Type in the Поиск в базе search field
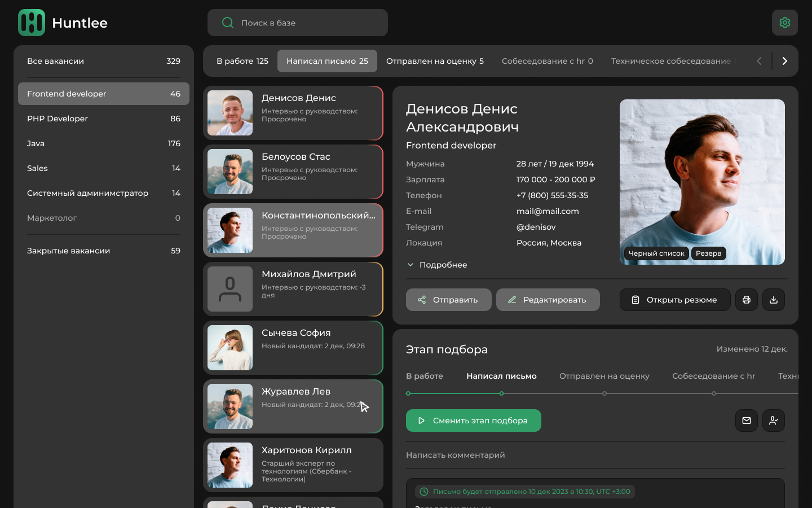Image resolution: width=812 pixels, height=508 pixels. (298, 23)
